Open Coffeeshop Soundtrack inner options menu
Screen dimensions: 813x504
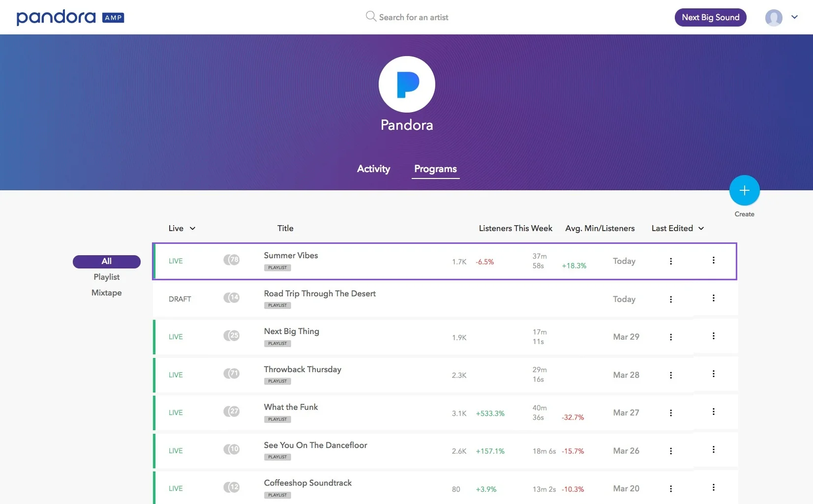click(670, 489)
